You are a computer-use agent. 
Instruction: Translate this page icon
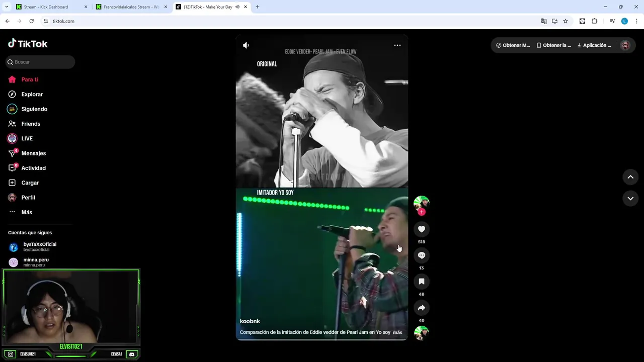pos(544,21)
